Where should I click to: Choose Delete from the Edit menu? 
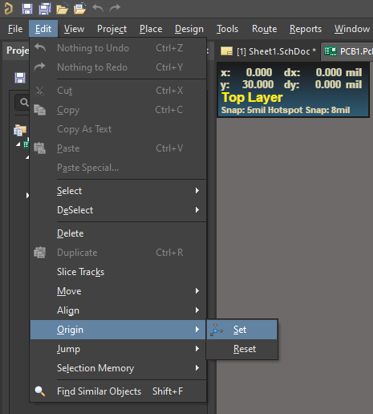pos(118,233)
